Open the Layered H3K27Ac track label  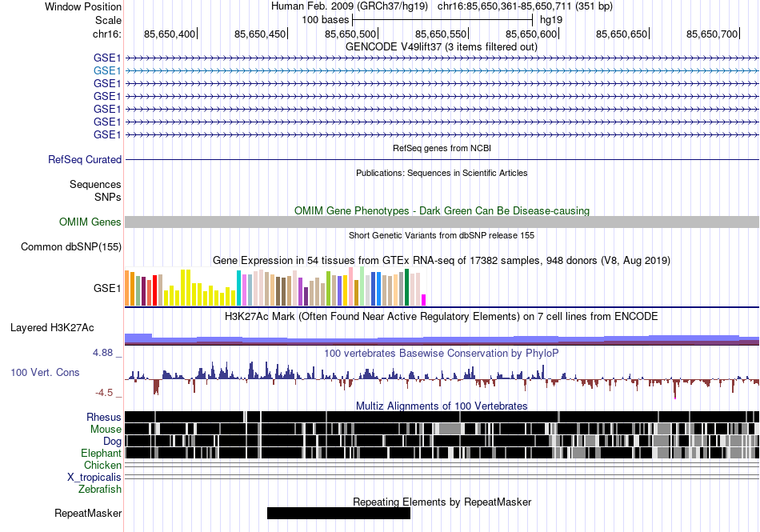point(52,327)
